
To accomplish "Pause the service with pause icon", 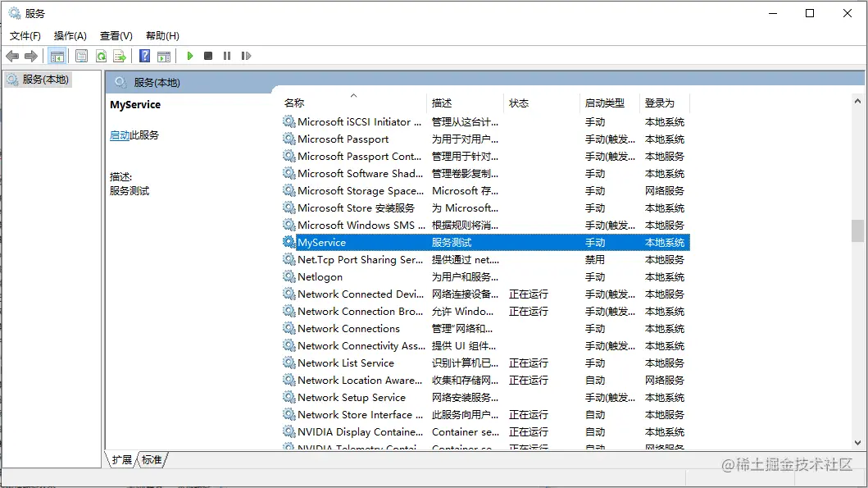I will point(227,56).
